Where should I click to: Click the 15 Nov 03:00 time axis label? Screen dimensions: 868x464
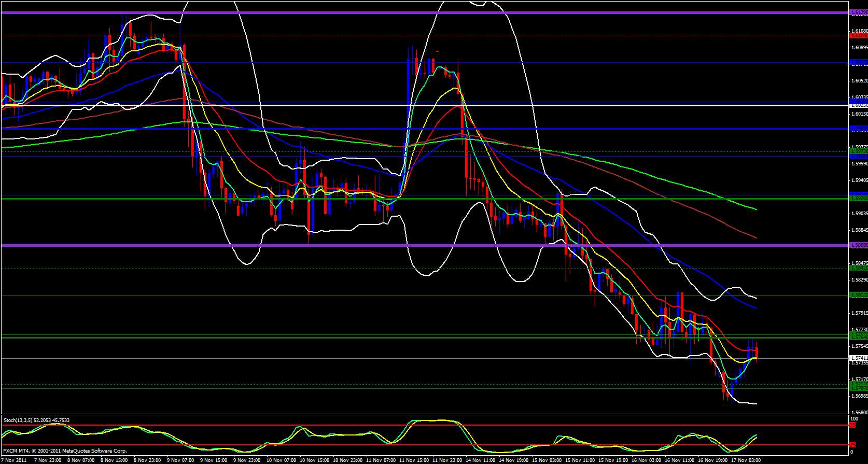548,460
